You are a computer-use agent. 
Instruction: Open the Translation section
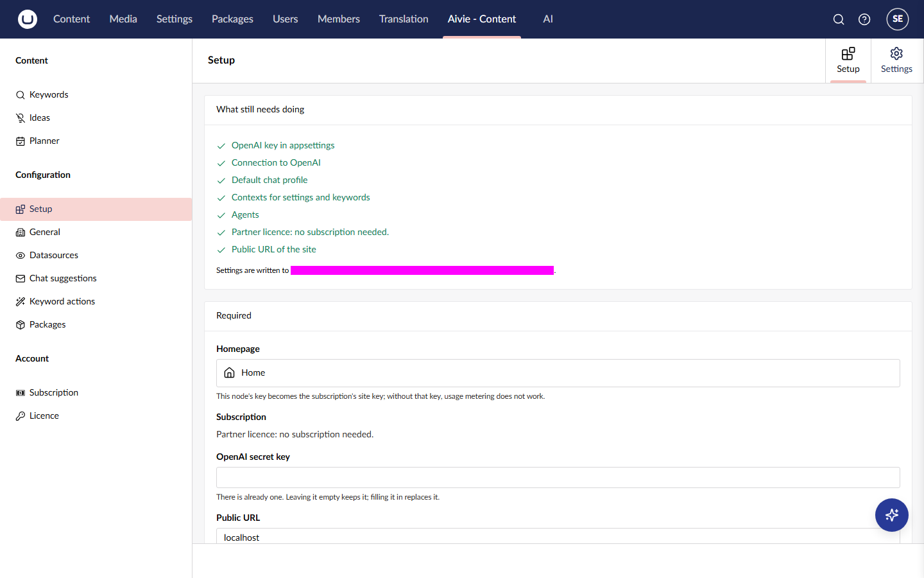point(404,19)
